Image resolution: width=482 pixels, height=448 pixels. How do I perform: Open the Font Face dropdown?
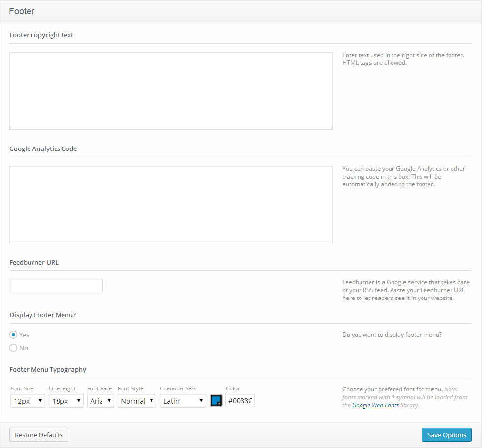pyautogui.click(x=101, y=401)
